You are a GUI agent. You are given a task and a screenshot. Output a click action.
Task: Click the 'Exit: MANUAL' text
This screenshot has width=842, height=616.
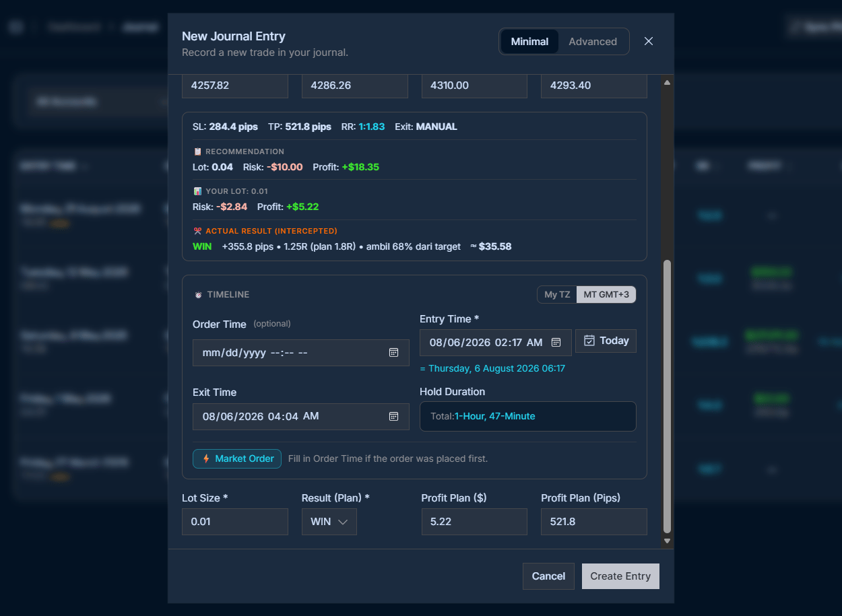click(426, 127)
